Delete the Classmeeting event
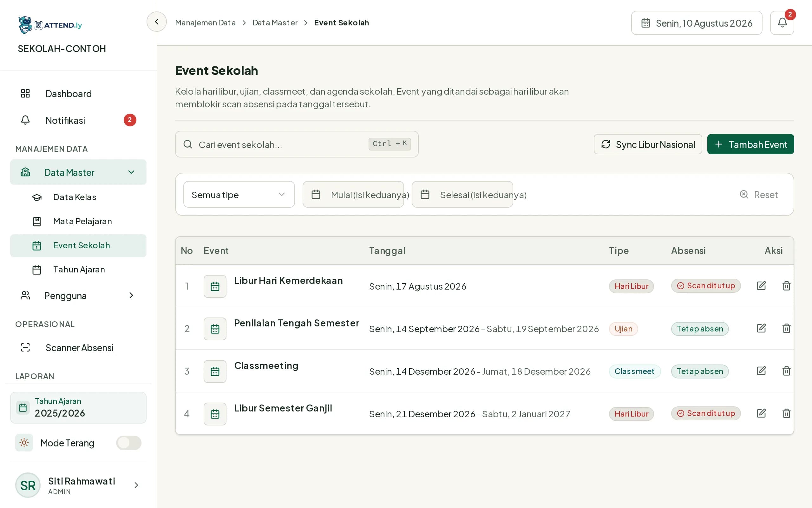 point(786,371)
